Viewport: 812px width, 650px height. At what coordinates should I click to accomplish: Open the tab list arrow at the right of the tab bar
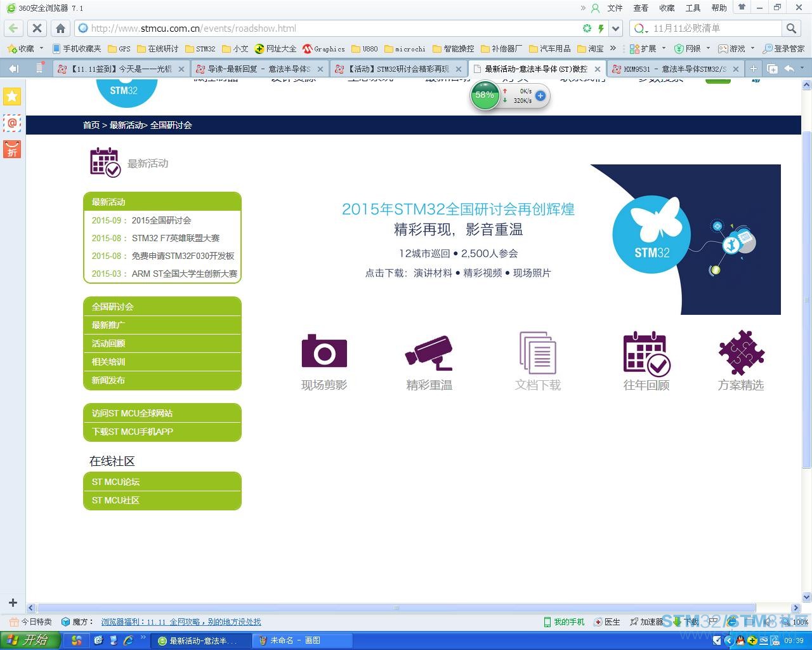802,68
